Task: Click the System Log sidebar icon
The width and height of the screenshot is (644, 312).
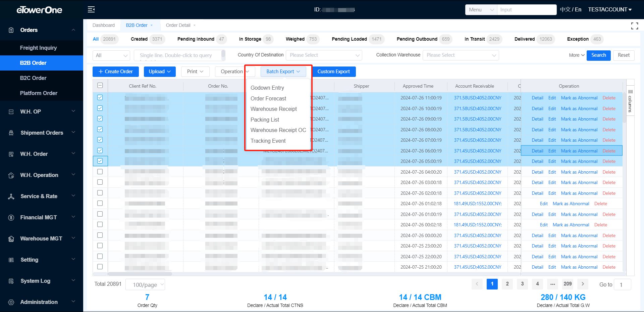Action: pyautogui.click(x=11, y=281)
